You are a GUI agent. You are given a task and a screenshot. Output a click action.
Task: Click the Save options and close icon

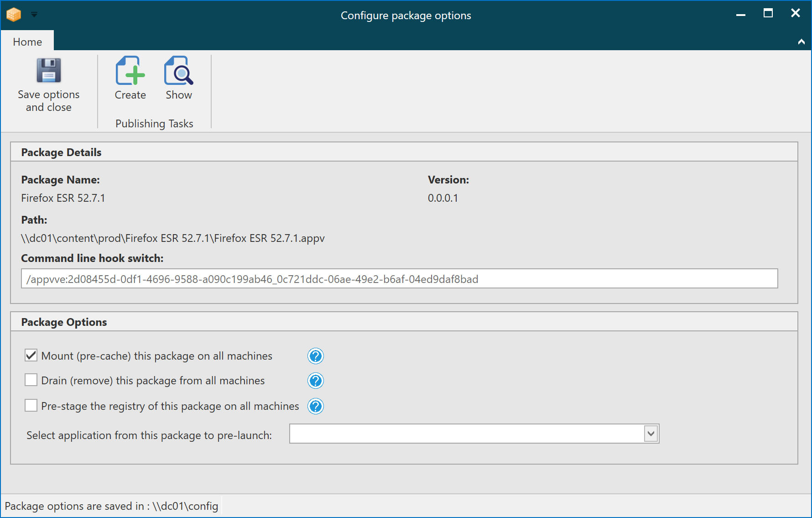[48, 71]
